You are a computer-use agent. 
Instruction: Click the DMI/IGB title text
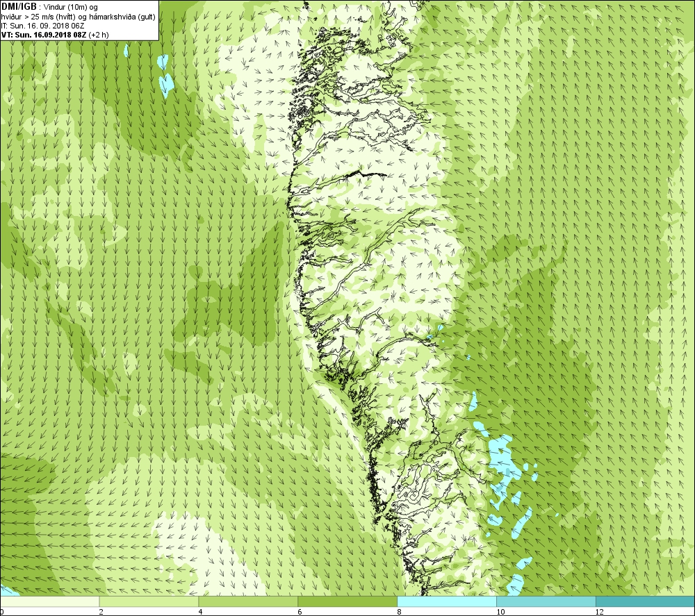tap(19, 7)
